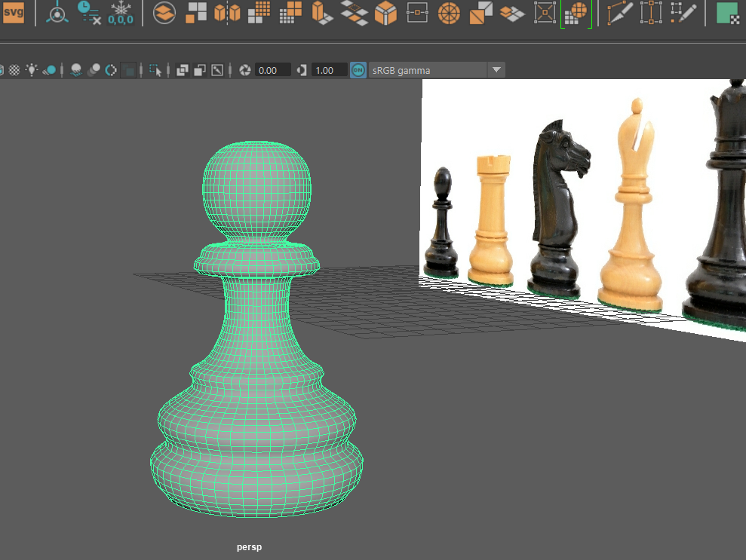Select the persp camera label below the viewport
Screen dimensions: 746x560
click(248, 547)
